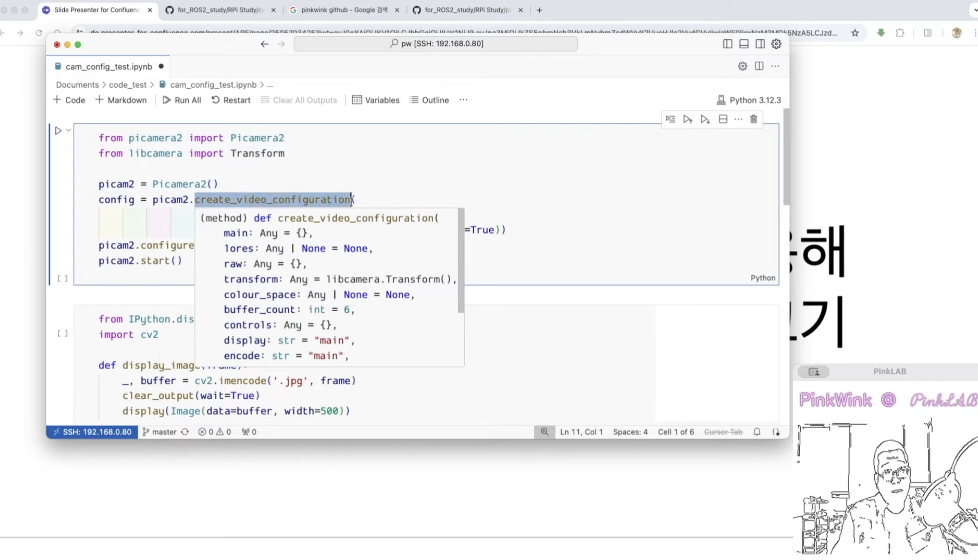Delete the current cell via trash icon
The image size is (978, 560).
[x=753, y=119]
